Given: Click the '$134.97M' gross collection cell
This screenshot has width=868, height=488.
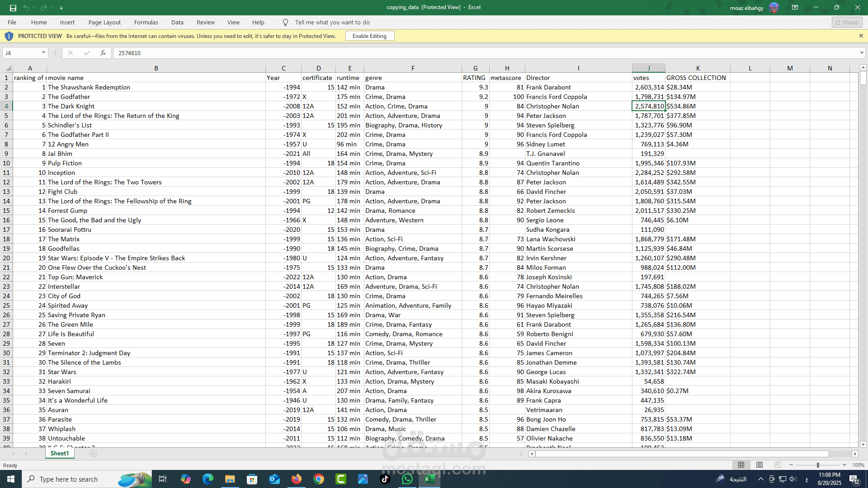Looking at the screenshot, I should [698, 97].
